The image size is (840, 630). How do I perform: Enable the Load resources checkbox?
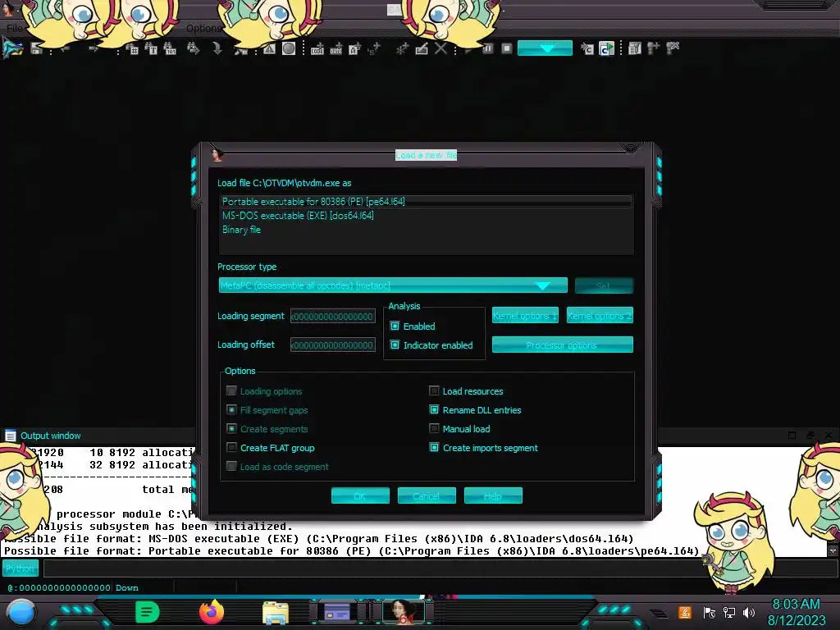434,391
